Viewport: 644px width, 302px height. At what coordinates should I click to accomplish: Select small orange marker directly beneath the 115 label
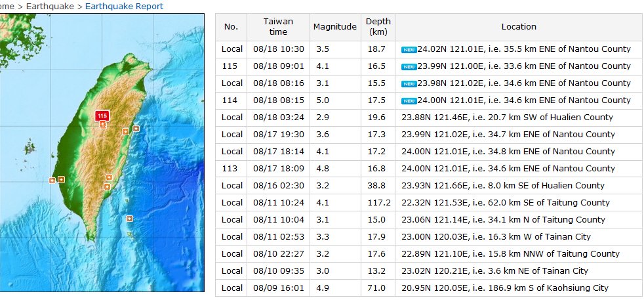pyautogui.click(x=103, y=125)
